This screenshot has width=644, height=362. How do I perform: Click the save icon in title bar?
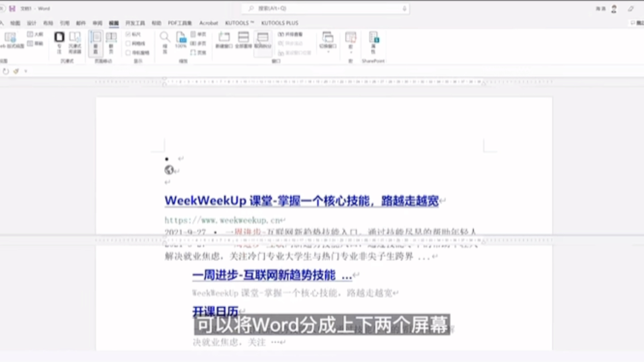click(12, 8)
